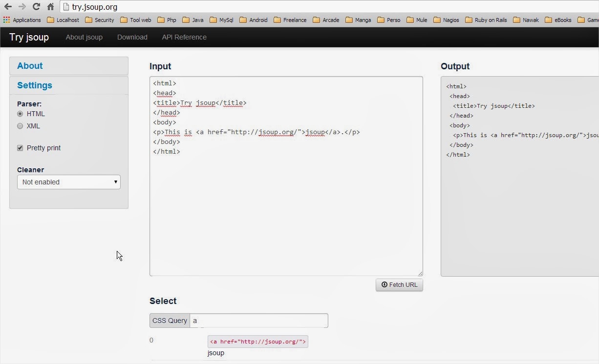Screen dimensions: 599x364
Task: Click the Try jsoup brand title
Action: (x=29, y=37)
